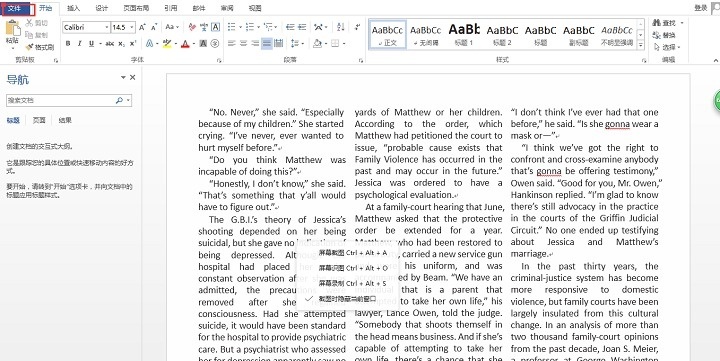720x361 pixels.
Task: Choose screen recording Ctrl+Alt+S menu entry
Action: click(353, 283)
